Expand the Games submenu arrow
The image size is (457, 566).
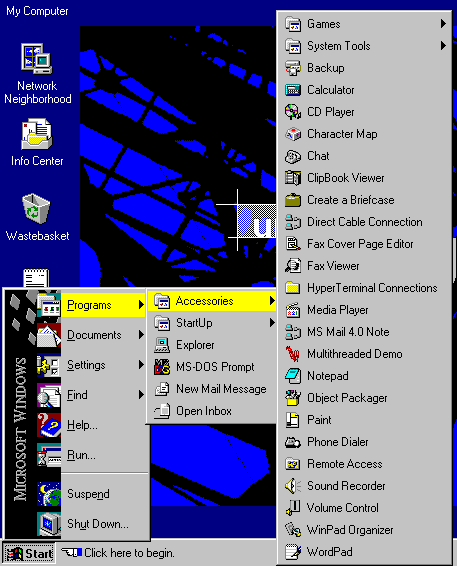pyautogui.click(x=443, y=24)
